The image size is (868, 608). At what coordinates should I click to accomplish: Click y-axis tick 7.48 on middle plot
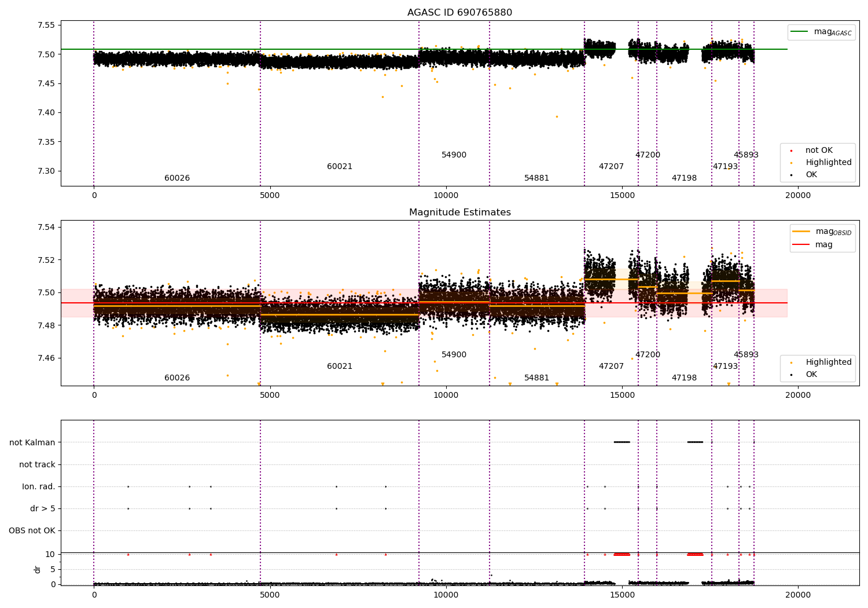[x=46, y=325]
